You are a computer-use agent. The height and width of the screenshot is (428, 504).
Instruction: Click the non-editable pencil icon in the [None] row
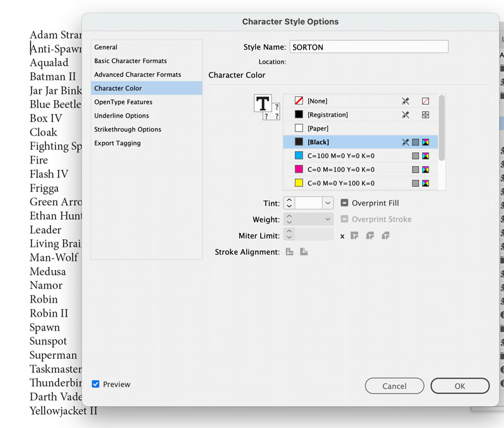(x=405, y=101)
